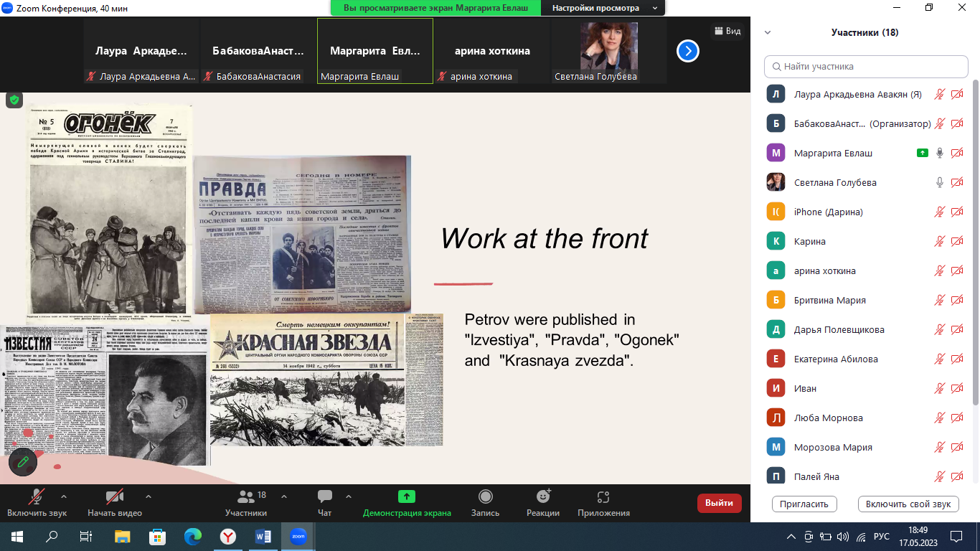
Task: Click the Выйти leave-meeting button
Action: coord(719,503)
